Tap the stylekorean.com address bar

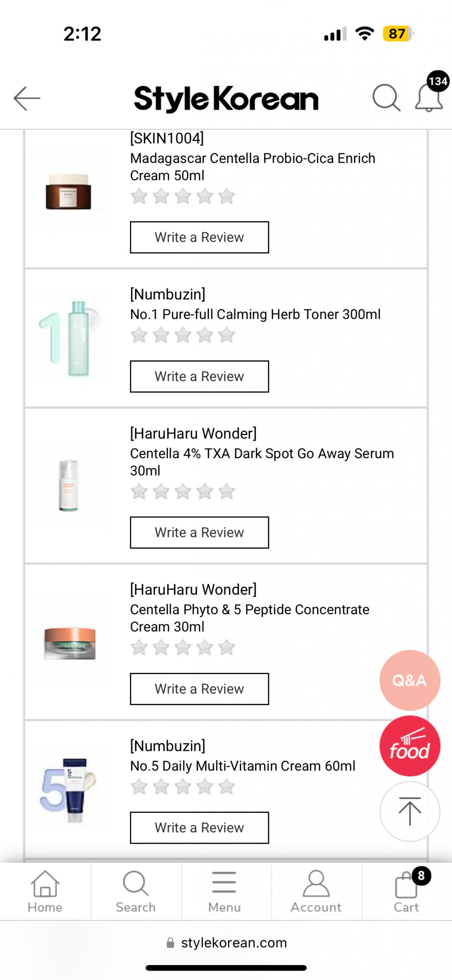click(x=226, y=943)
